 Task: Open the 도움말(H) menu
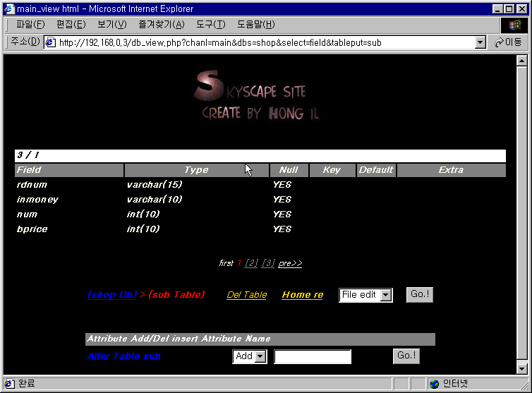click(255, 25)
